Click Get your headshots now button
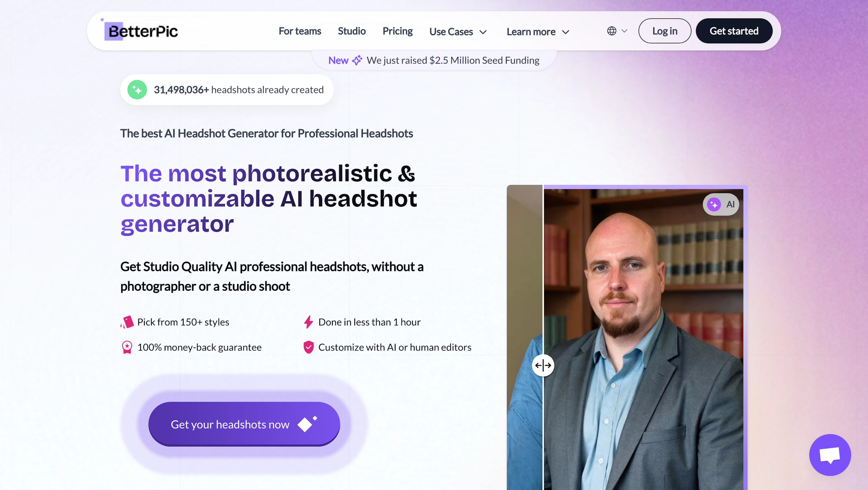868x490 pixels. (x=244, y=424)
